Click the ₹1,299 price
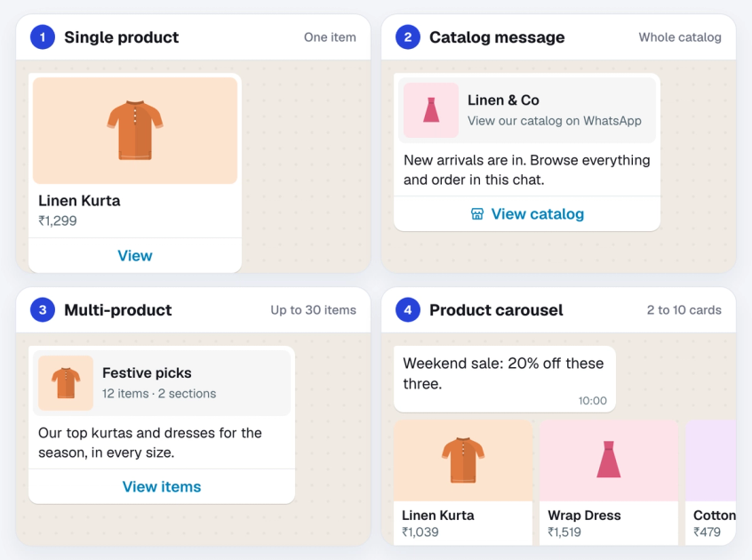The width and height of the screenshot is (752, 560). [58, 220]
